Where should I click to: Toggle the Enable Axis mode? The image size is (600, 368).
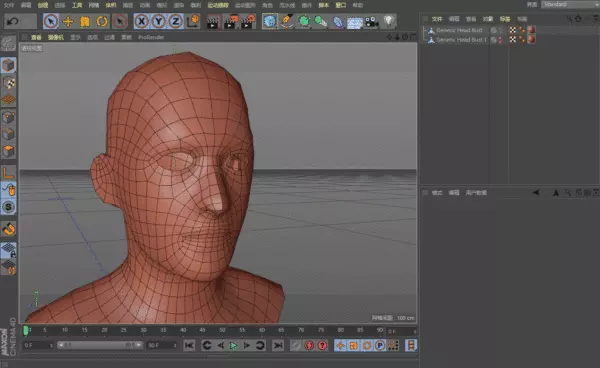(x=8, y=173)
